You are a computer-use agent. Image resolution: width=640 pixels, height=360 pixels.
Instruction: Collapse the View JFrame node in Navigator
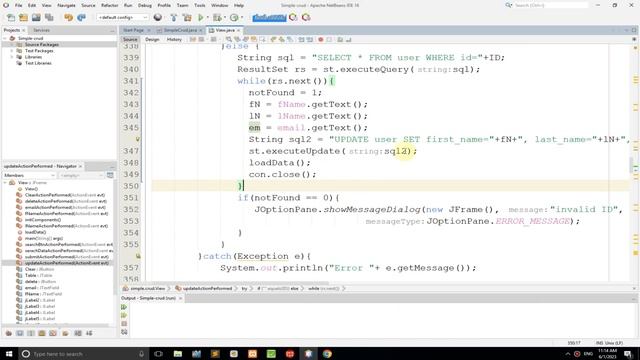tap(5, 183)
